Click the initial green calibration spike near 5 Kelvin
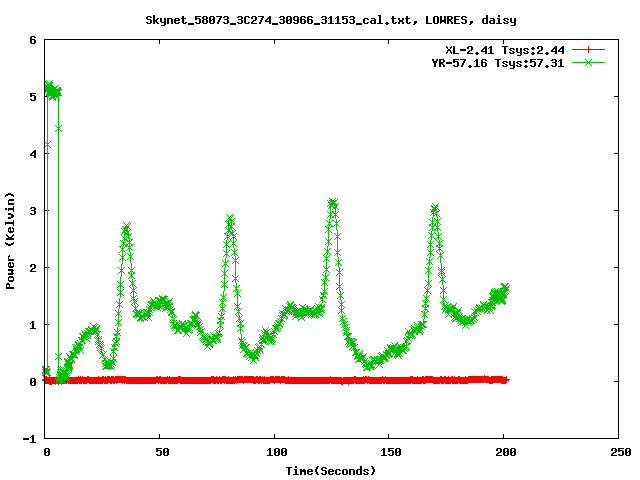Screen dimensions: 640x480 coord(53,91)
